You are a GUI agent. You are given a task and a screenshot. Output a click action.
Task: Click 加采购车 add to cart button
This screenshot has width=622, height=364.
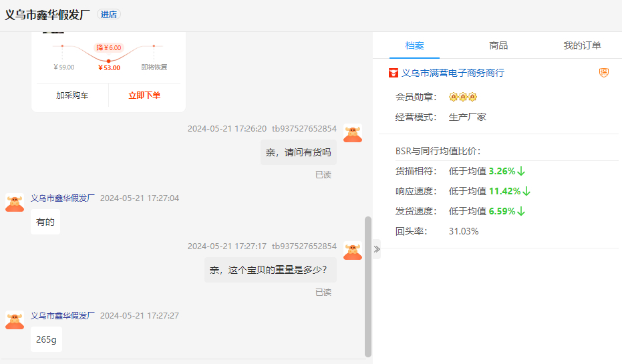(72, 96)
